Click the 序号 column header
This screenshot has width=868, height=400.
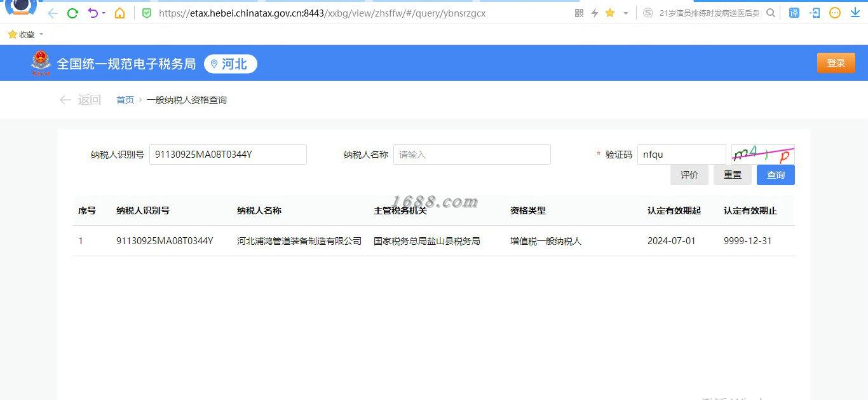tap(87, 210)
